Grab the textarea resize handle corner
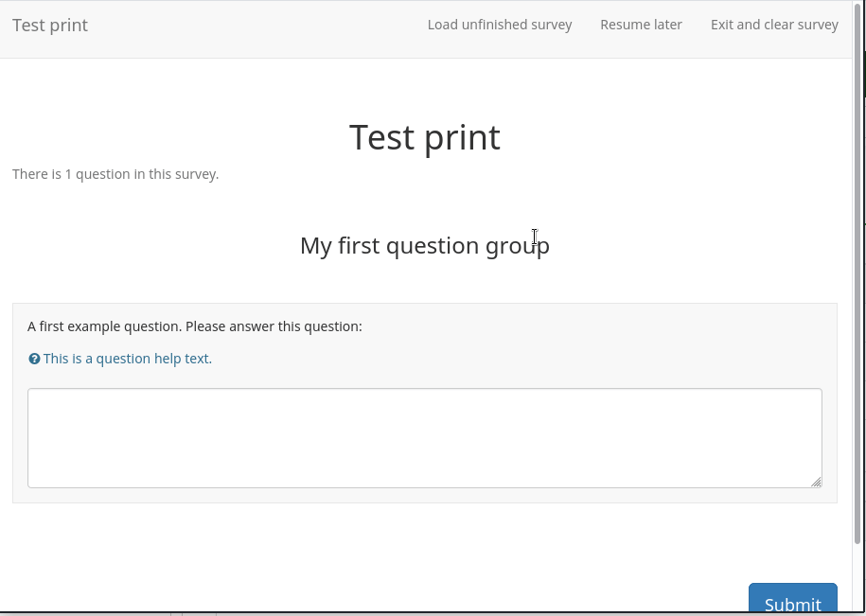Viewport: 866px width, 616px height. tap(816, 482)
